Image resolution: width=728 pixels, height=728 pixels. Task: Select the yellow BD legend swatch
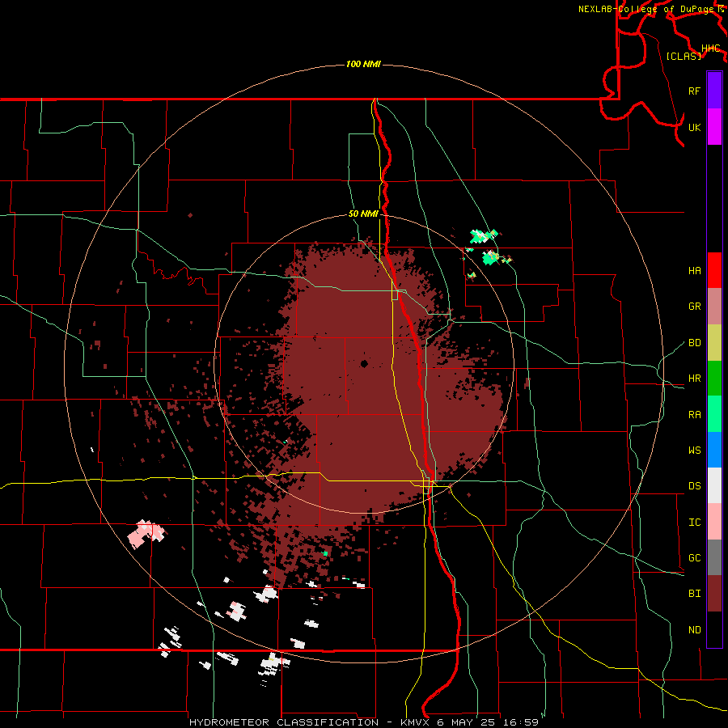(714, 343)
